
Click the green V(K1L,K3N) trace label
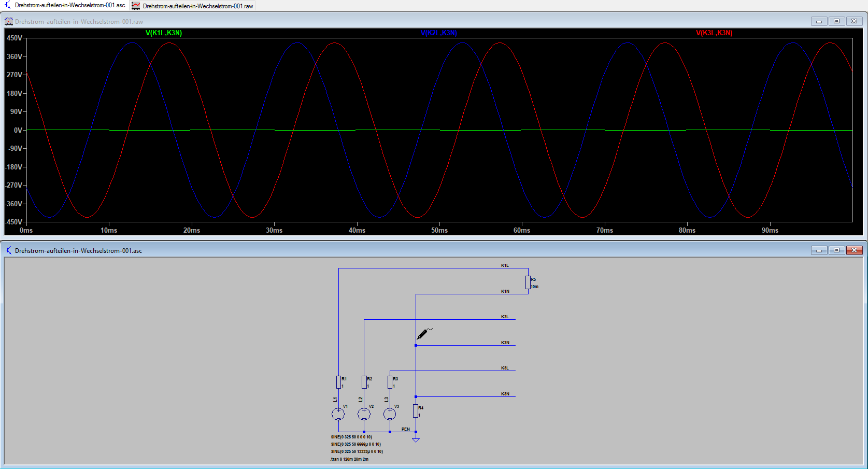point(164,33)
